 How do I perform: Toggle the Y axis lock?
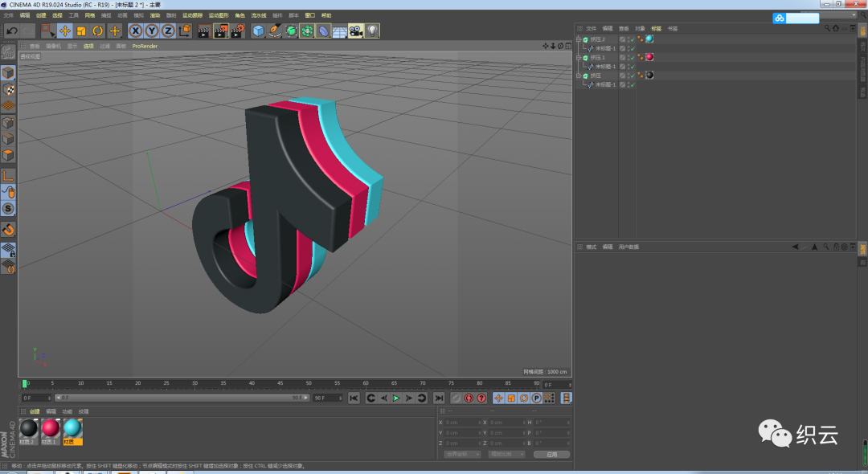152,31
